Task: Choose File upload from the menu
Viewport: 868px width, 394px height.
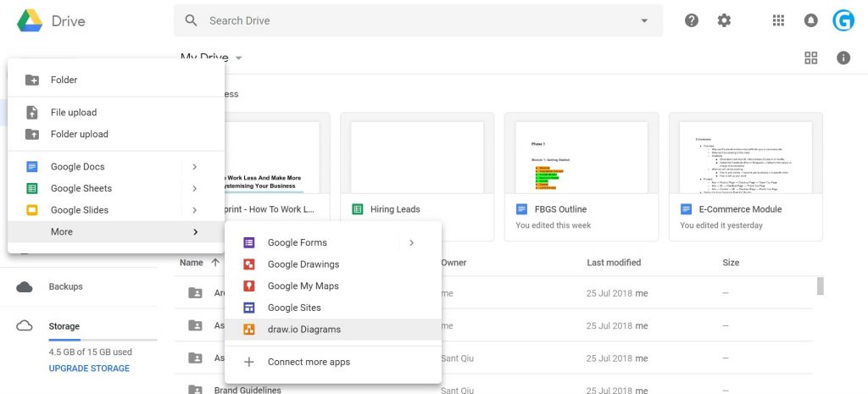Action: [74, 113]
